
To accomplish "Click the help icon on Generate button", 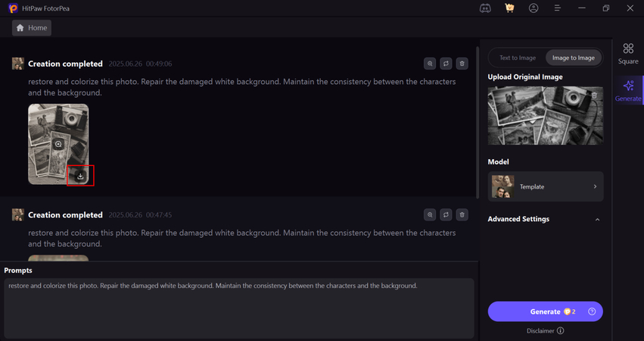I will [592, 311].
